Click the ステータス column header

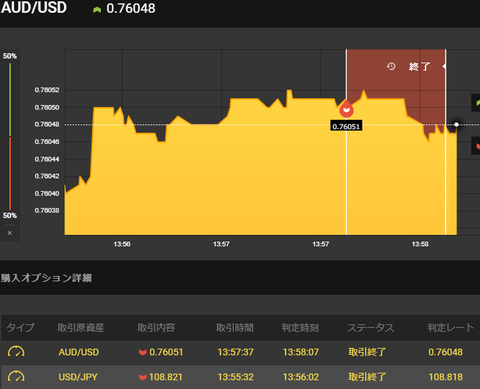[371, 328]
